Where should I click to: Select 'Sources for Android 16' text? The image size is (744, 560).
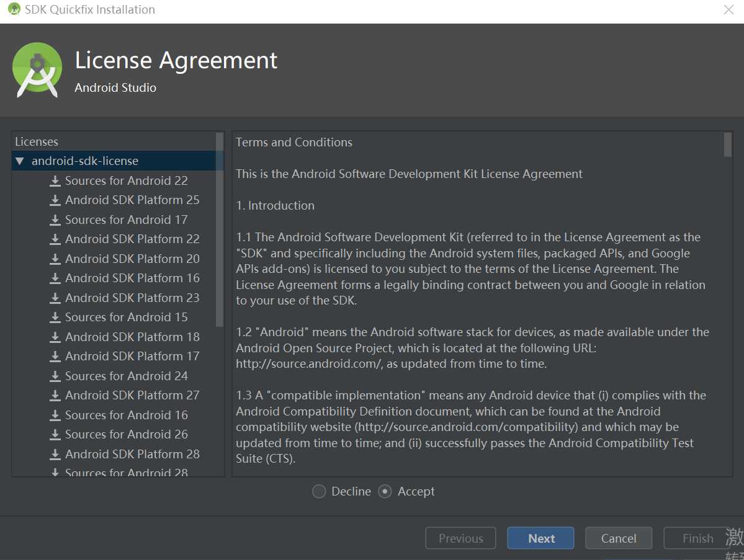click(x=126, y=416)
